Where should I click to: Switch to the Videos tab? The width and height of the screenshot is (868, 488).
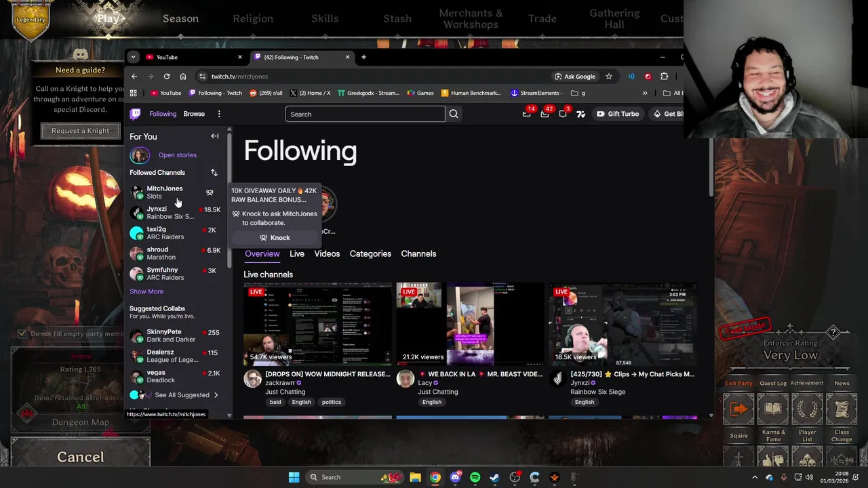[x=327, y=253]
